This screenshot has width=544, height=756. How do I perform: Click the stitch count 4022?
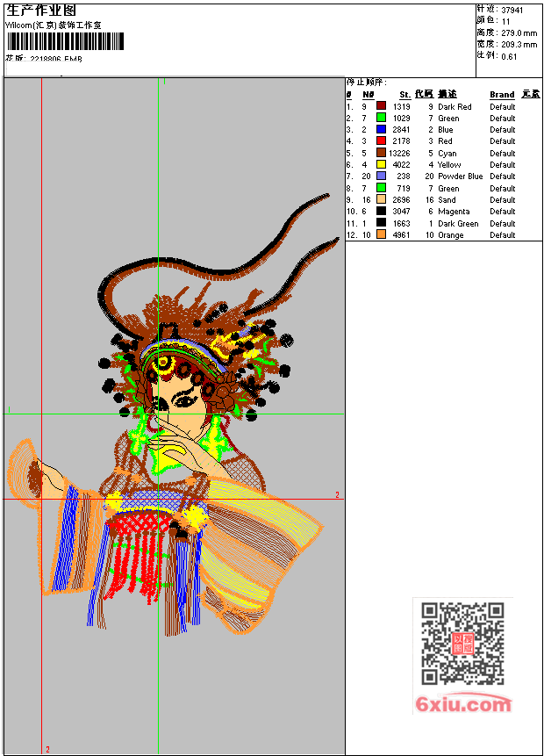[401, 165]
